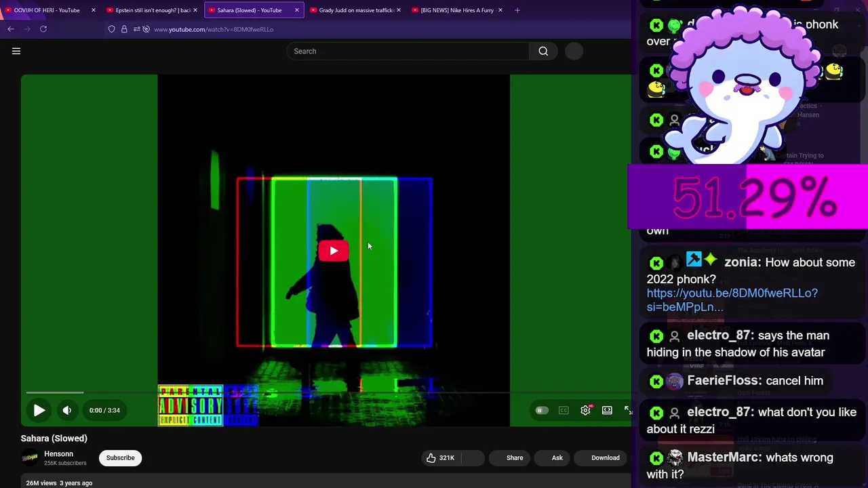This screenshot has height=488, width=868.
Task: Toggle the autoplay switch in the player
Action: tap(541, 410)
